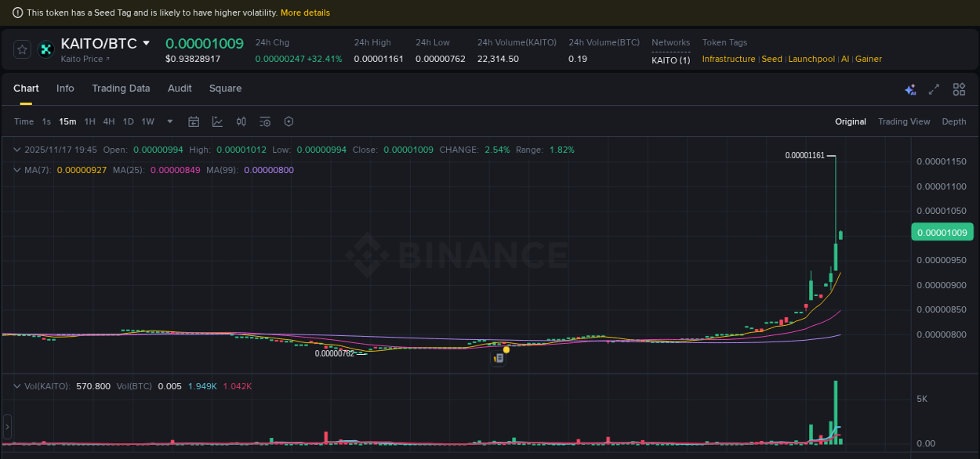The image size is (980, 459).
Task: Open the chart settings hexagon icon
Action: (x=288, y=121)
